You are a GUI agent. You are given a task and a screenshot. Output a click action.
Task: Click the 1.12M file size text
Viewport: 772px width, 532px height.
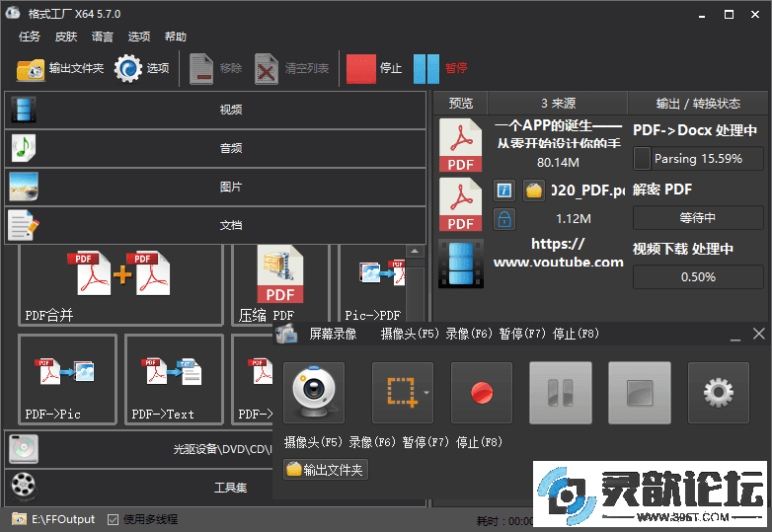574,218
